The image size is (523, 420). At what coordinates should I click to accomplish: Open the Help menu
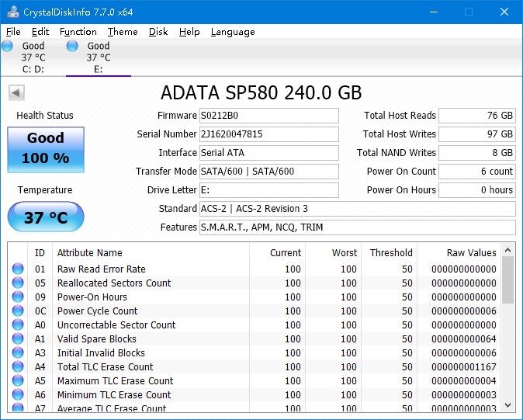coord(189,32)
